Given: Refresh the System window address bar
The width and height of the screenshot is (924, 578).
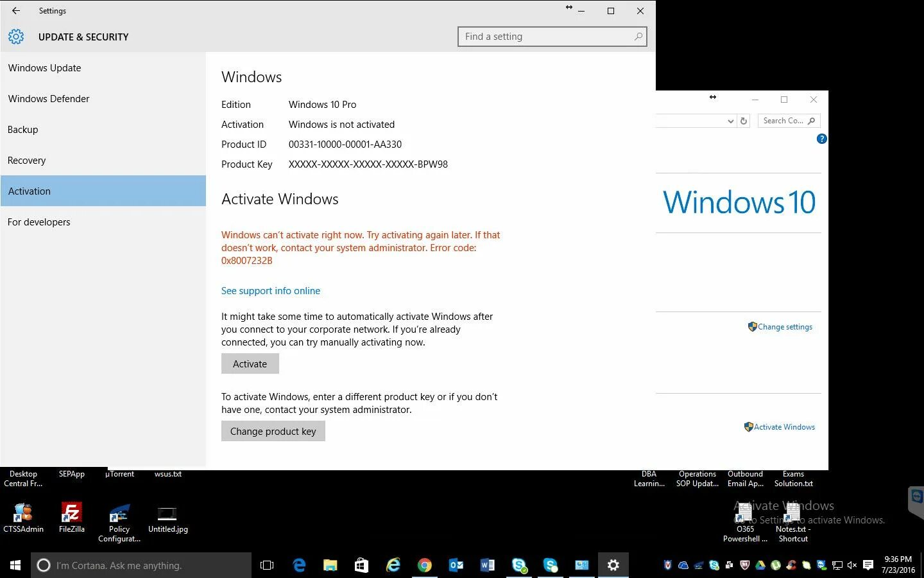Looking at the screenshot, I should pyautogui.click(x=744, y=121).
